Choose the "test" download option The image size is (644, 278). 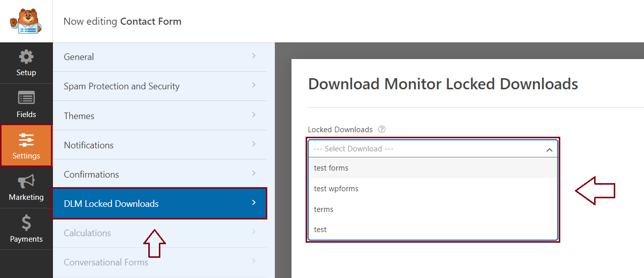point(433,229)
